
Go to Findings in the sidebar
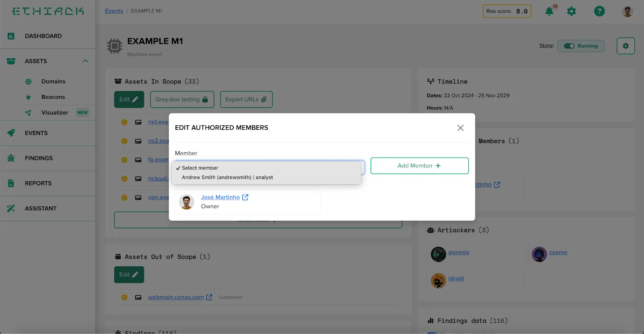tap(39, 158)
